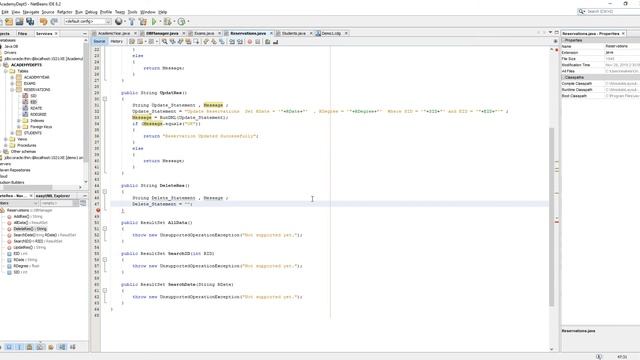Click the red error marker at line 48
640x360 pixels.
[x=98, y=210]
